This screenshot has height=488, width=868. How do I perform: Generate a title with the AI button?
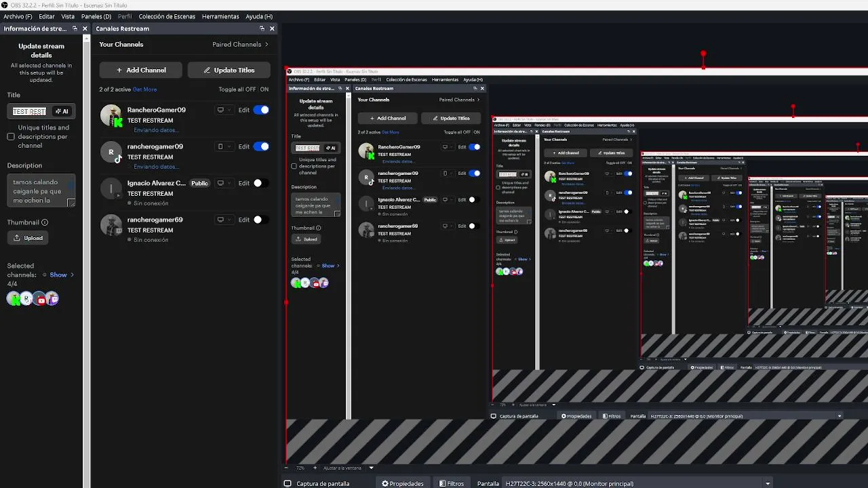[x=62, y=111]
